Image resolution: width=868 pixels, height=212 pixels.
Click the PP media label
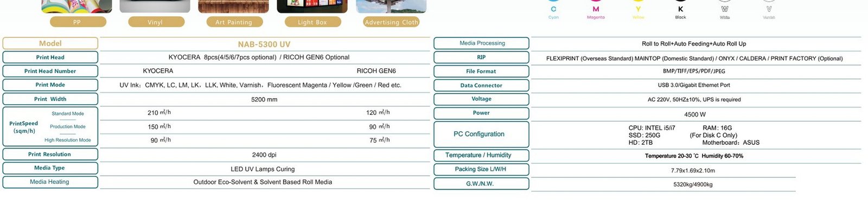[x=78, y=22]
